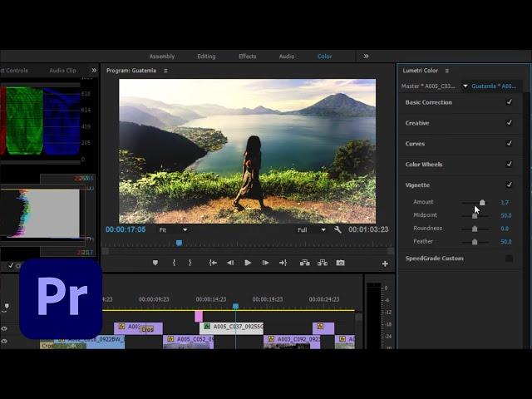Image resolution: width=532 pixels, height=399 pixels.
Task: Expand the Color Wheels section
Action: (424, 165)
